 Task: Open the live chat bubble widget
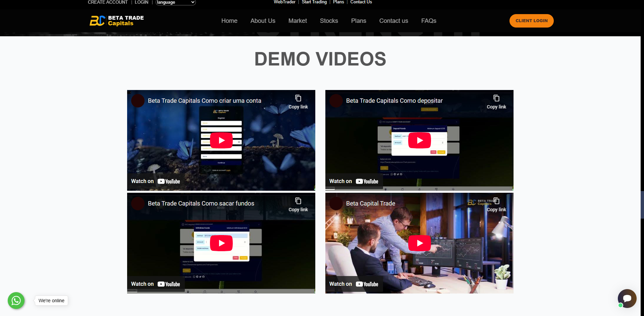pyautogui.click(x=627, y=298)
